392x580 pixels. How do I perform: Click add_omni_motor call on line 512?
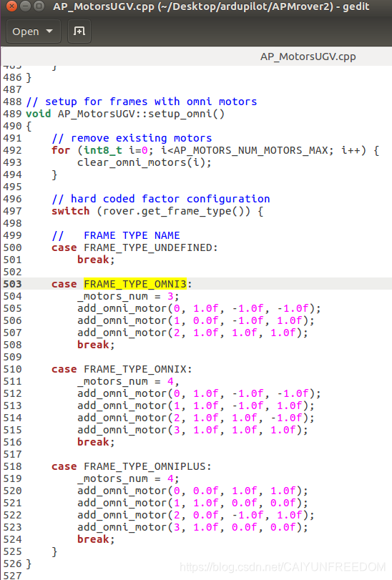(199, 393)
